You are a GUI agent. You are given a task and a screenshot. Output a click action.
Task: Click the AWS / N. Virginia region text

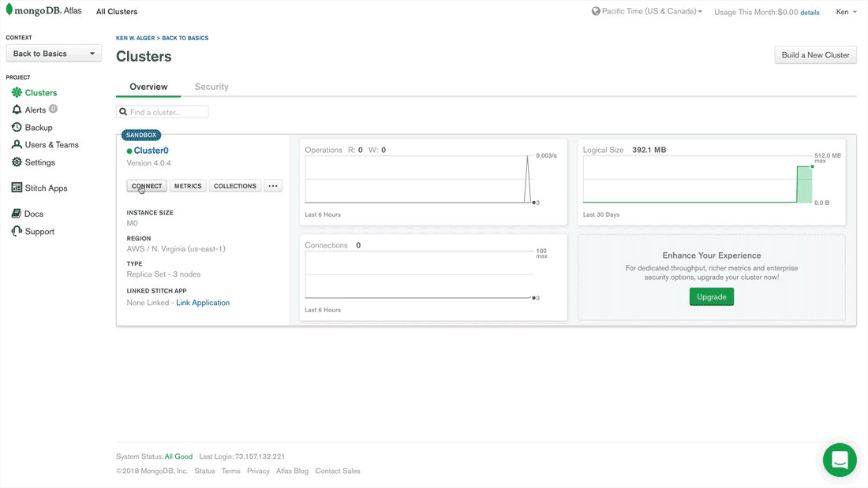[x=176, y=249]
